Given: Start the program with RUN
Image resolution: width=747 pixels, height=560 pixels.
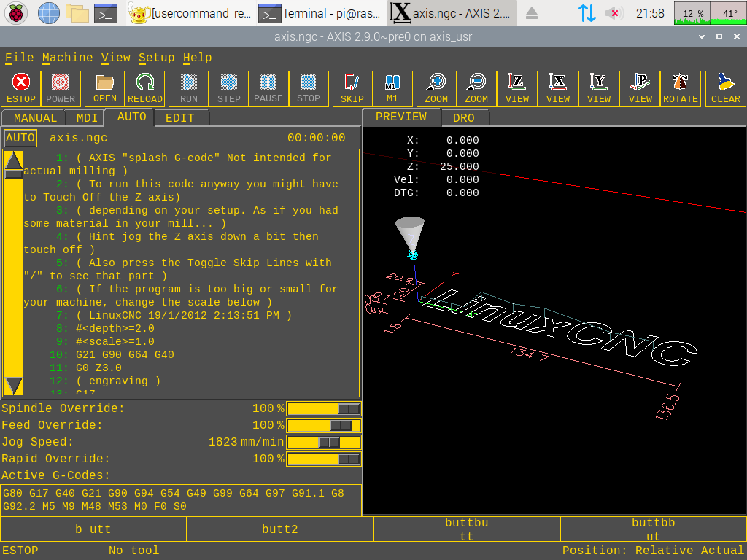Looking at the screenshot, I should point(189,89).
